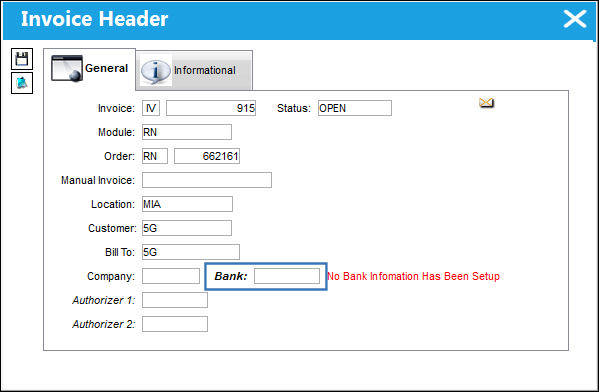Switch to the General tab

(x=89, y=68)
